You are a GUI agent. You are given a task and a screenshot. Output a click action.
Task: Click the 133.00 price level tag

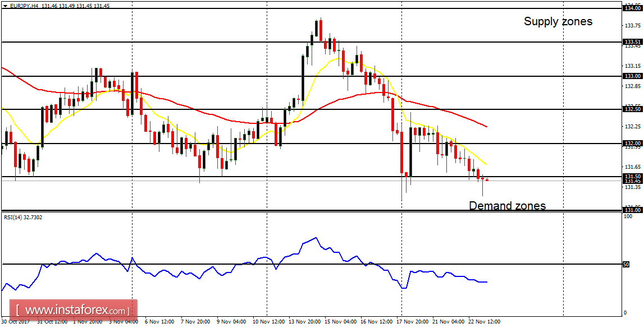coord(633,76)
